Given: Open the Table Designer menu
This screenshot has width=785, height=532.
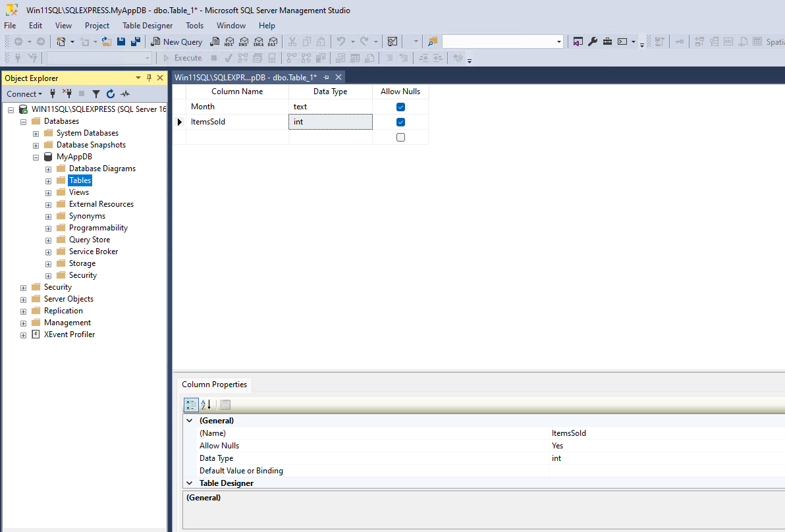Looking at the screenshot, I should tap(148, 26).
